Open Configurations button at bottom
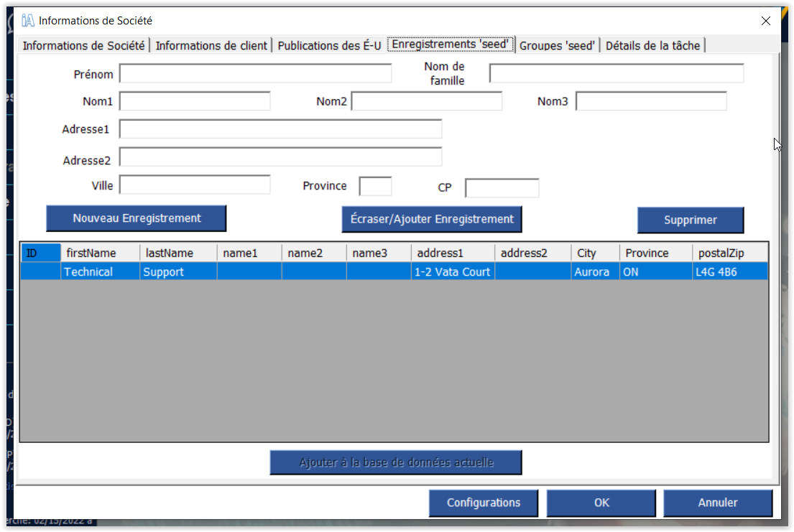794x532 pixels. [x=483, y=503]
